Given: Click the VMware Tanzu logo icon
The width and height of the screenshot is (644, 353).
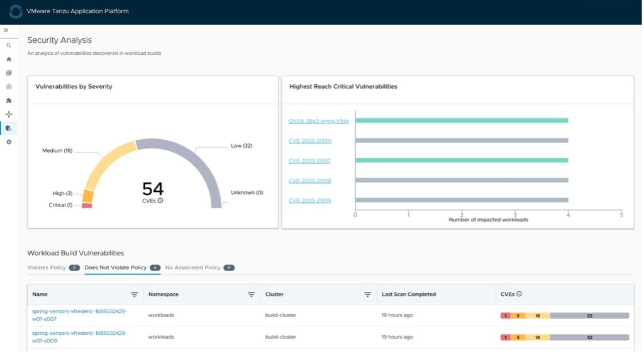Looking at the screenshot, I should (x=16, y=11).
